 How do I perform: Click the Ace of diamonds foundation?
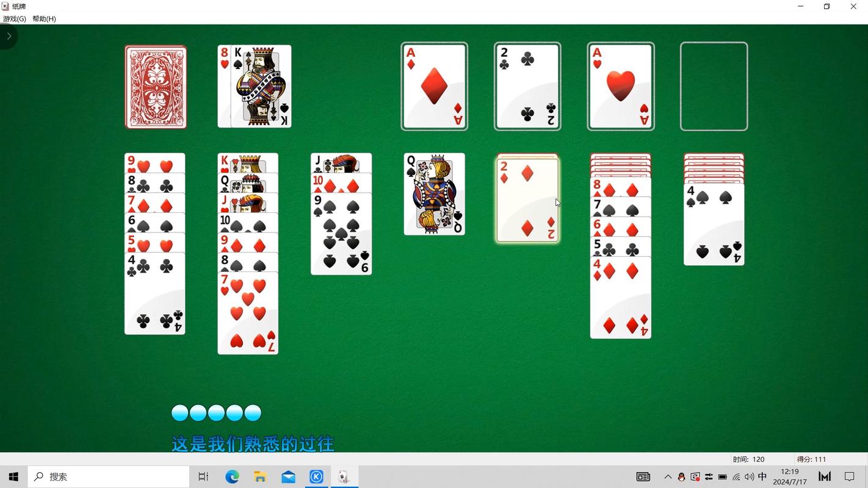(x=434, y=87)
